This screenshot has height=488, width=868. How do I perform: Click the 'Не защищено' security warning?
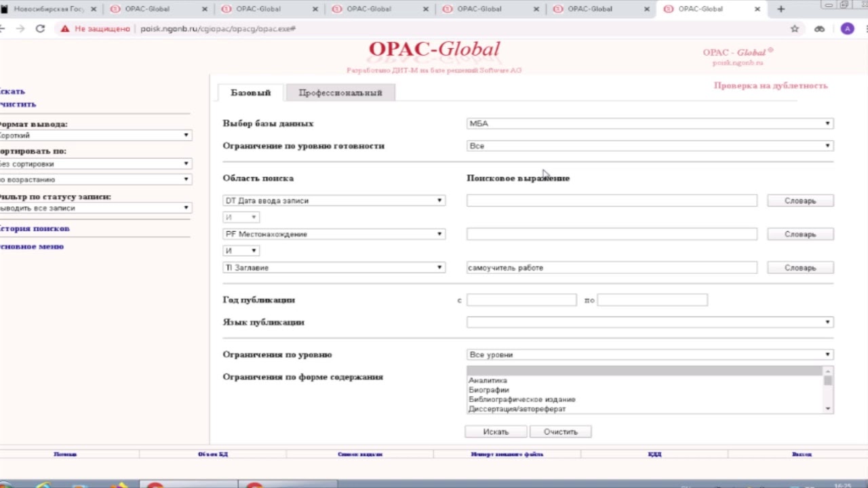point(95,29)
